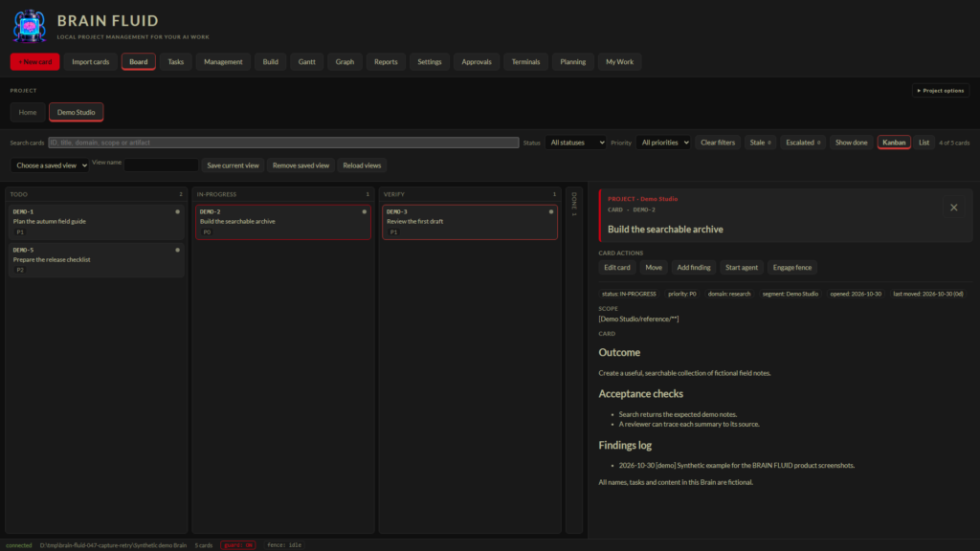The height and width of the screenshot is (551, 980).
Task: Click Start agent
Action: 742,268
